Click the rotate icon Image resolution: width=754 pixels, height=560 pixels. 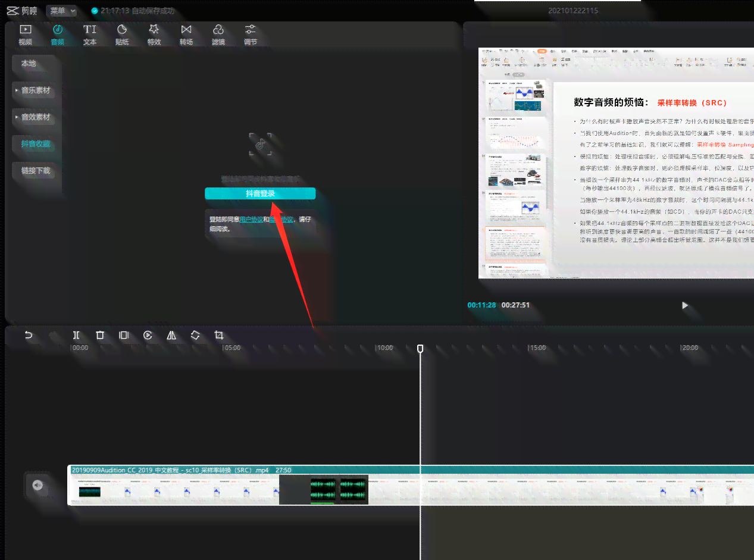click(195, 336)
